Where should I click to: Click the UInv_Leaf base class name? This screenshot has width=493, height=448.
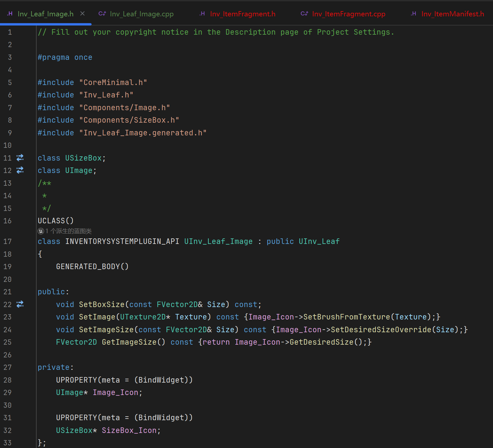click(319, 241)
